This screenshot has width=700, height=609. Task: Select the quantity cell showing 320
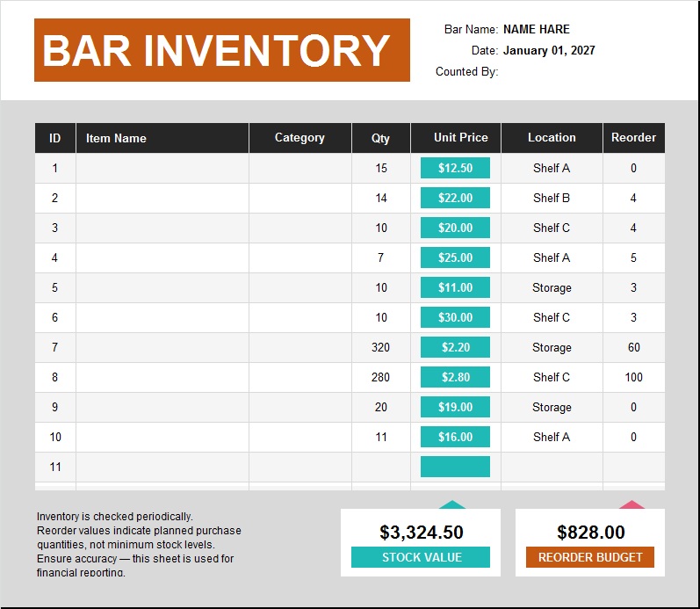tap(380, 347)
